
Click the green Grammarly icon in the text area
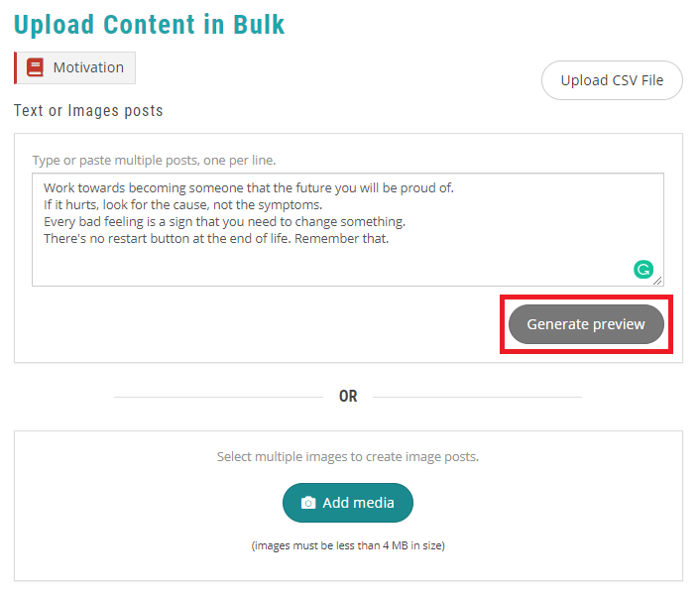coord(643,269)
